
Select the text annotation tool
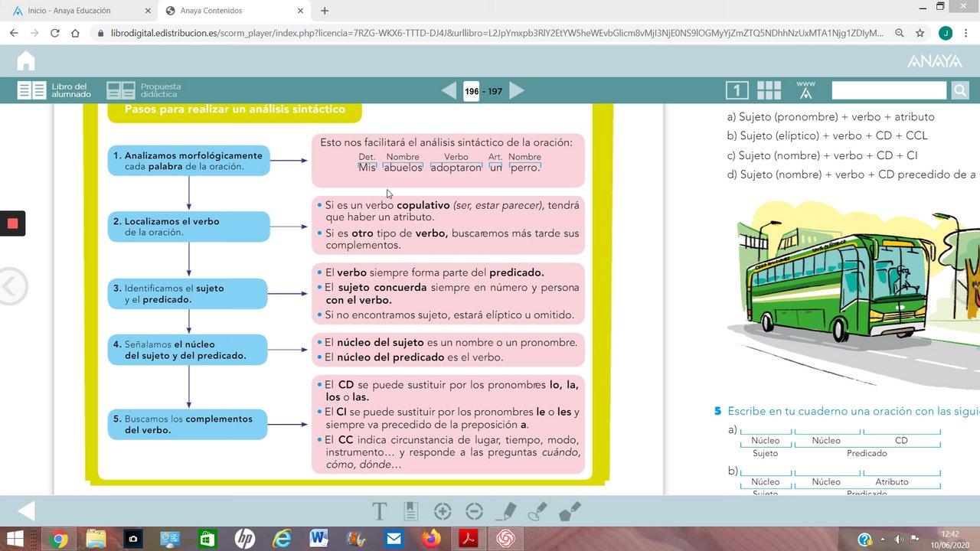[379, 511]
